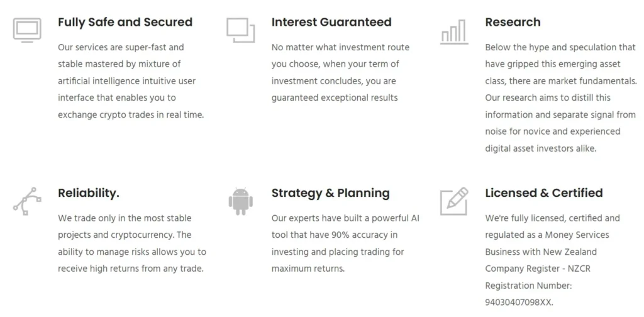
Task: Select the Fully Safe and Secured heading
Action: [125, 22]
